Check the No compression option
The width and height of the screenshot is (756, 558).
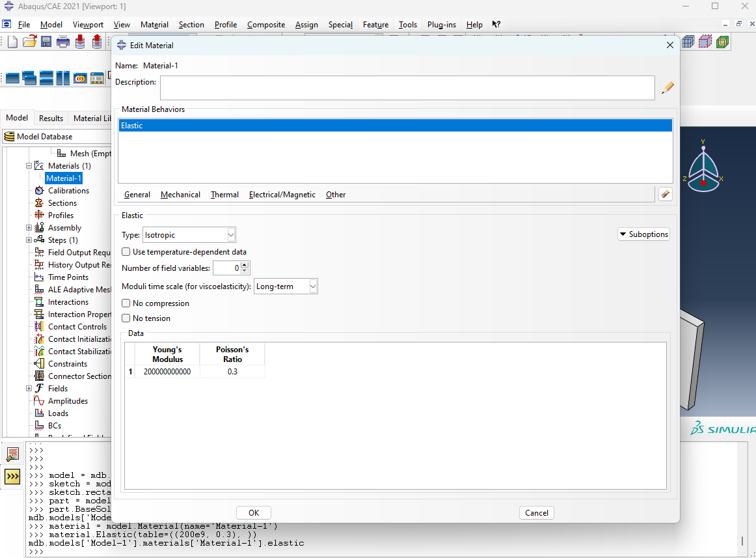tap(126, 303)
